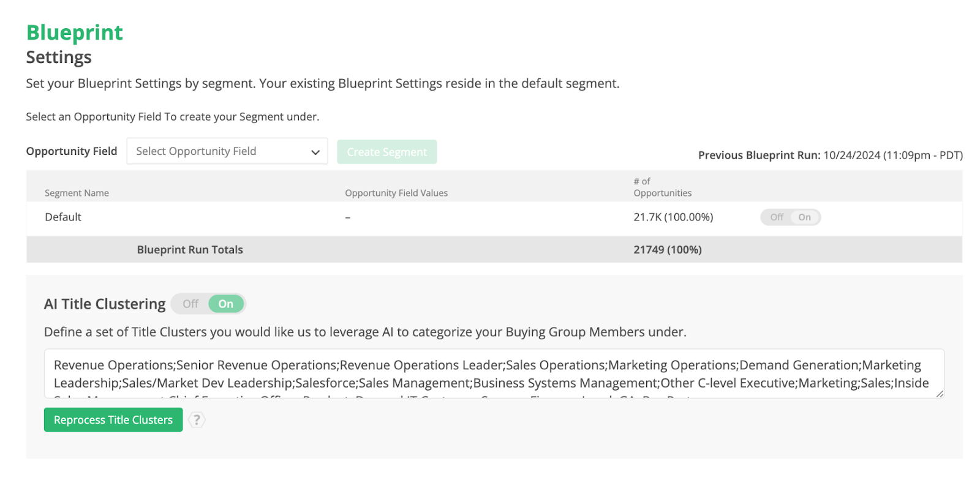The width and height of the screenshot is (980, 480).
Task: Turn AI Title Clustering Off
Action: (x=190, y=304)
